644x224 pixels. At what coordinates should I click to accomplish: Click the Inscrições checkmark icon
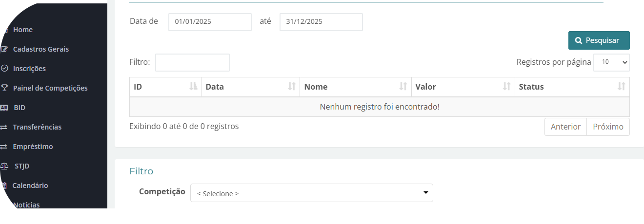pos(4,69)
